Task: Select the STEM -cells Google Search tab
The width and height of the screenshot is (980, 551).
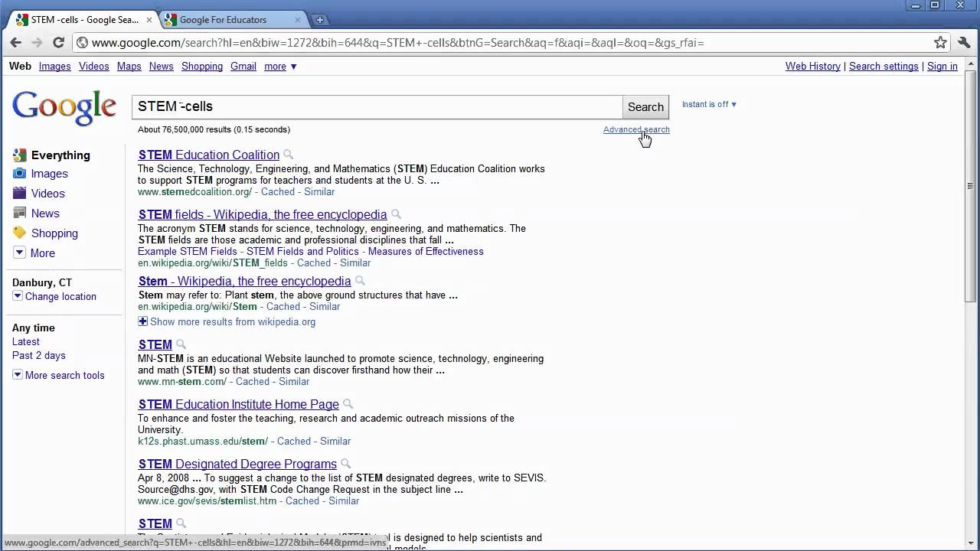Action: click(x=84, y=20)
